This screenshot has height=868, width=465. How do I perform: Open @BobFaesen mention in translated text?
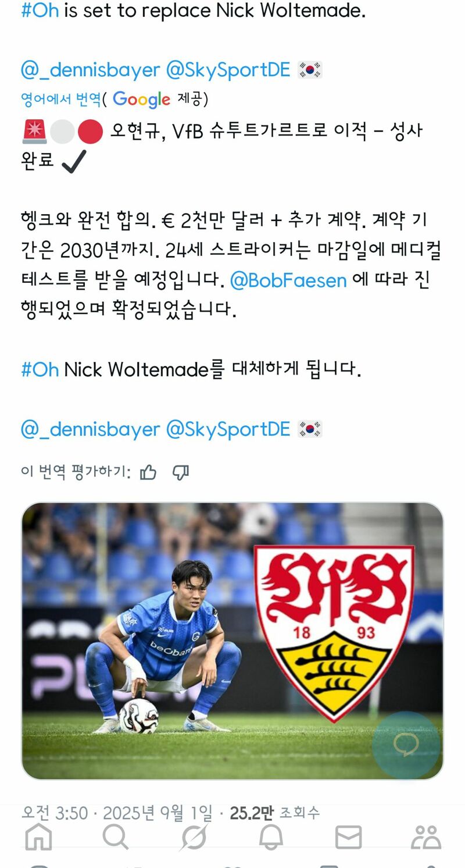(288, 280)
